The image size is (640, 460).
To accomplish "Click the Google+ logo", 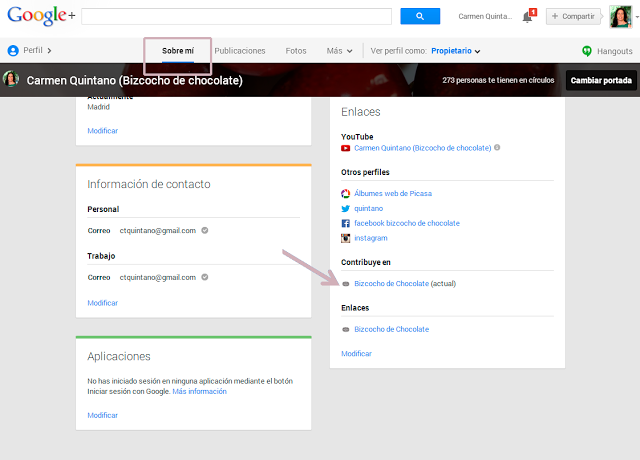I will 41,16.
